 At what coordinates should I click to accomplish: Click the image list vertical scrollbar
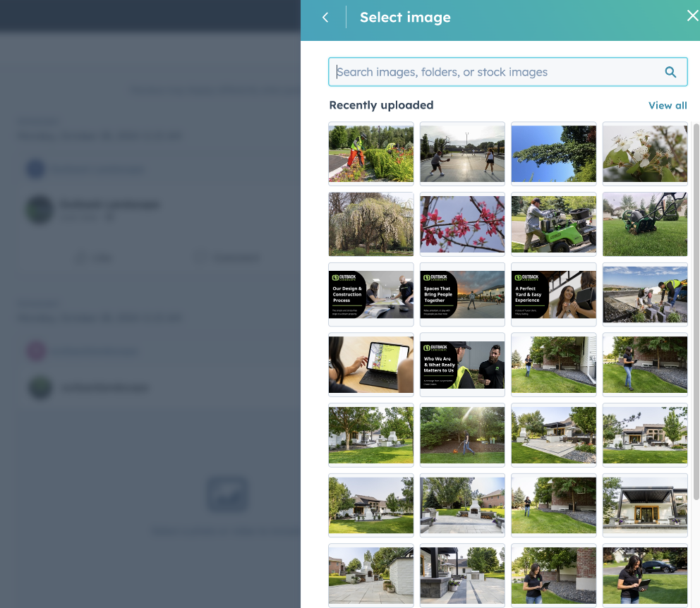[696, 311]
